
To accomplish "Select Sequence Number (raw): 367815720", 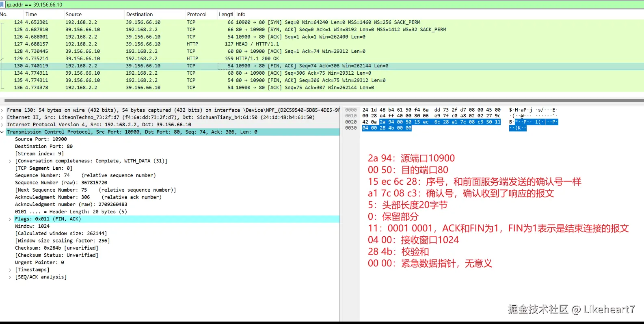I will (61, 183).
